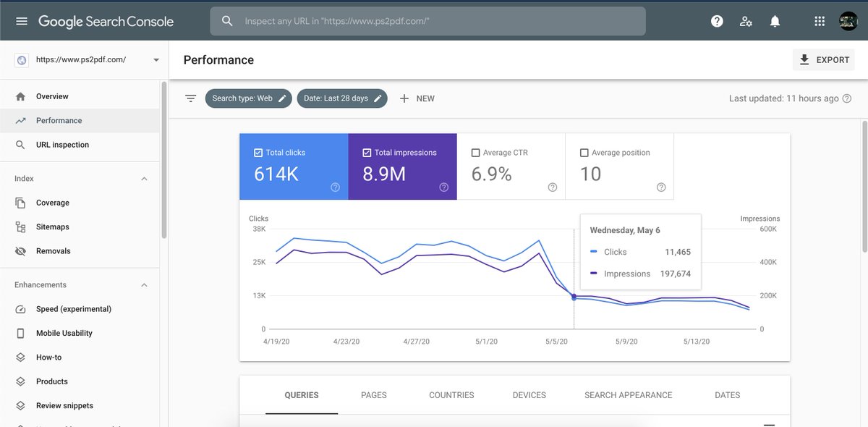Viewport: 868px width, 427px height.
Task: Switch to the Queries tab
Action: 302,395
